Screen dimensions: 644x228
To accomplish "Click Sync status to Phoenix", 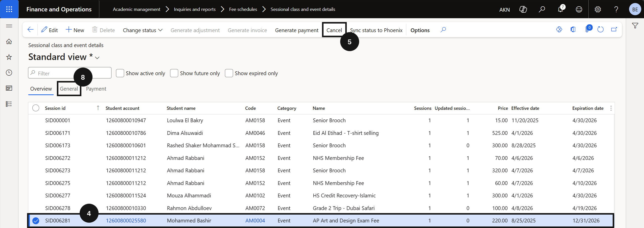I will click(376, 30).
